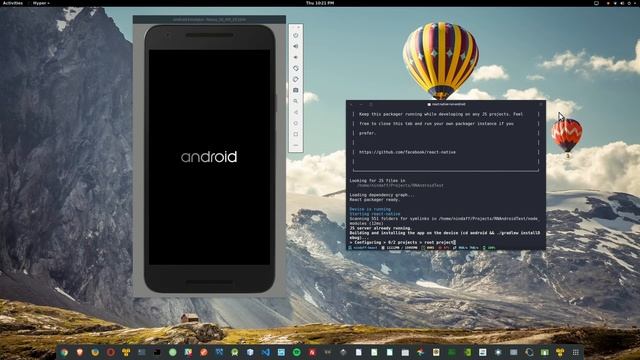Rotate the emulator device left
This screenshot has height=360, width=640.
(x=296, y=68)
